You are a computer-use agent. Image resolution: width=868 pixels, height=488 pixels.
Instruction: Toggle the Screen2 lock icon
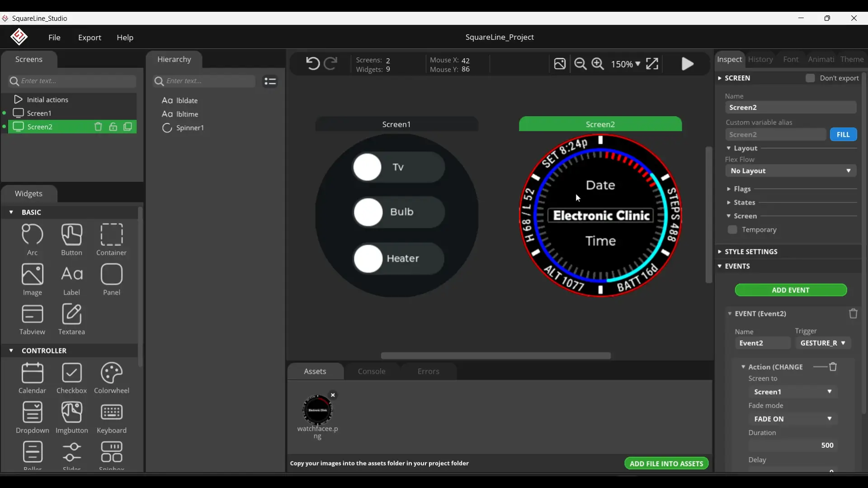(113, 127)
